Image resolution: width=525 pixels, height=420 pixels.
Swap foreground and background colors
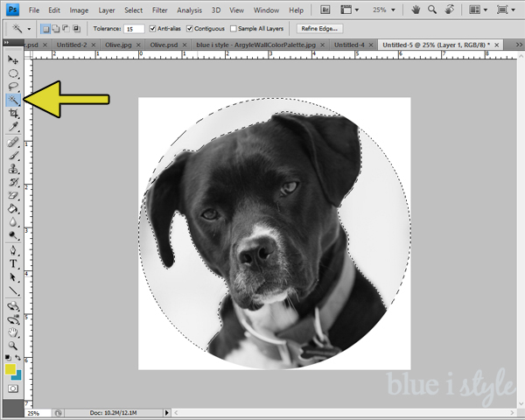tap(17, 358)
